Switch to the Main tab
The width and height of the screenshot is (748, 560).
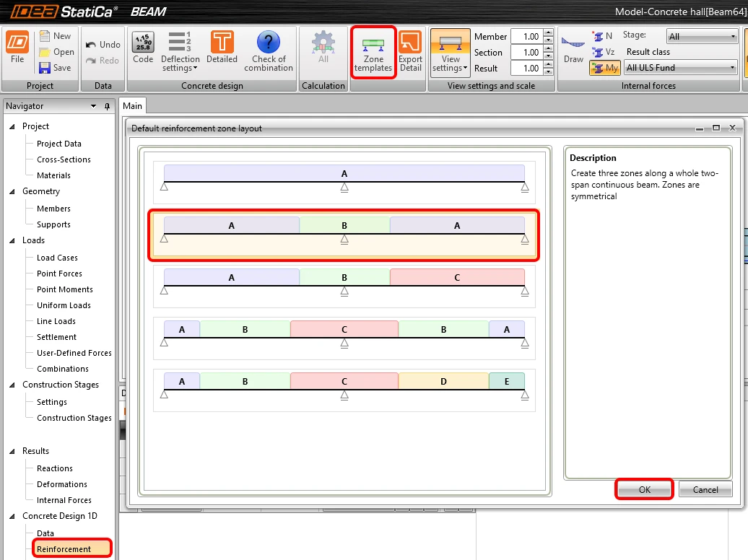[132, 106]
